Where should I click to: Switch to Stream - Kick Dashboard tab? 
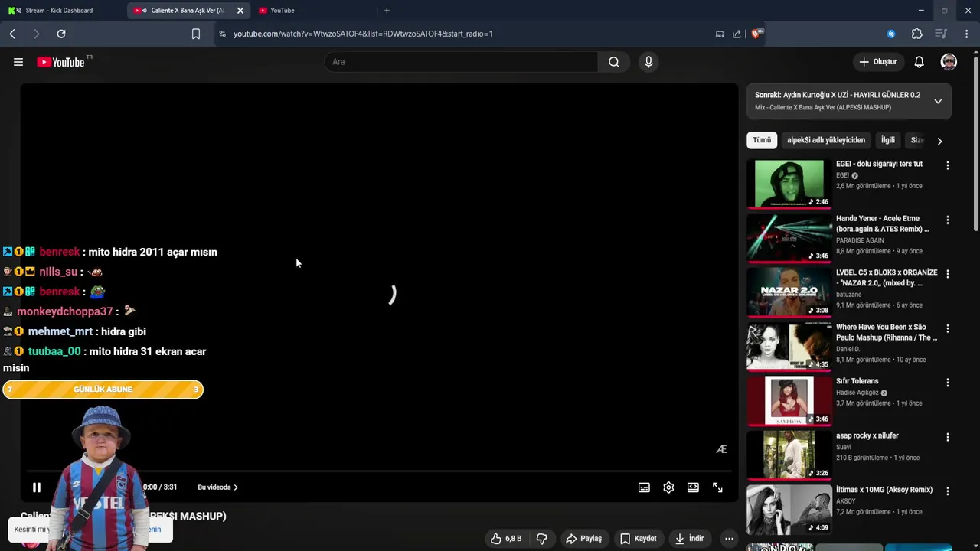click(x=59, y=11)
